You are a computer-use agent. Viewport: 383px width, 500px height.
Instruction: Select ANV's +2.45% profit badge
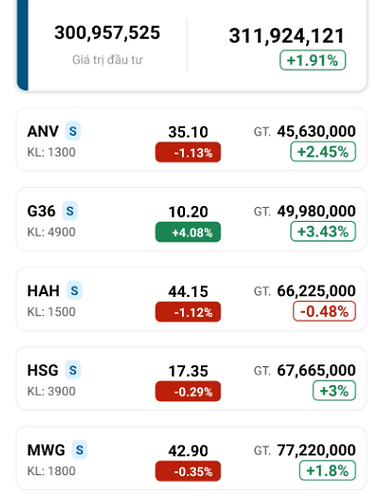pos(323,152)
